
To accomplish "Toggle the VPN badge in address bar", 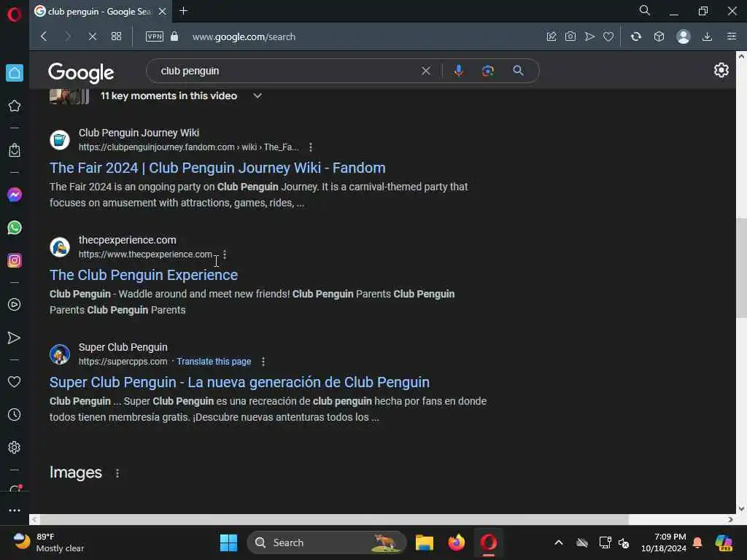I will 155,36.
